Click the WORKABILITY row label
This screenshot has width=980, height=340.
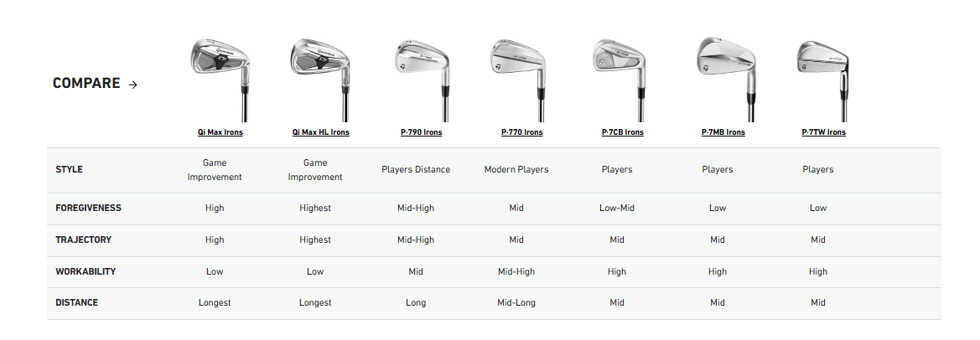[86, 271]
